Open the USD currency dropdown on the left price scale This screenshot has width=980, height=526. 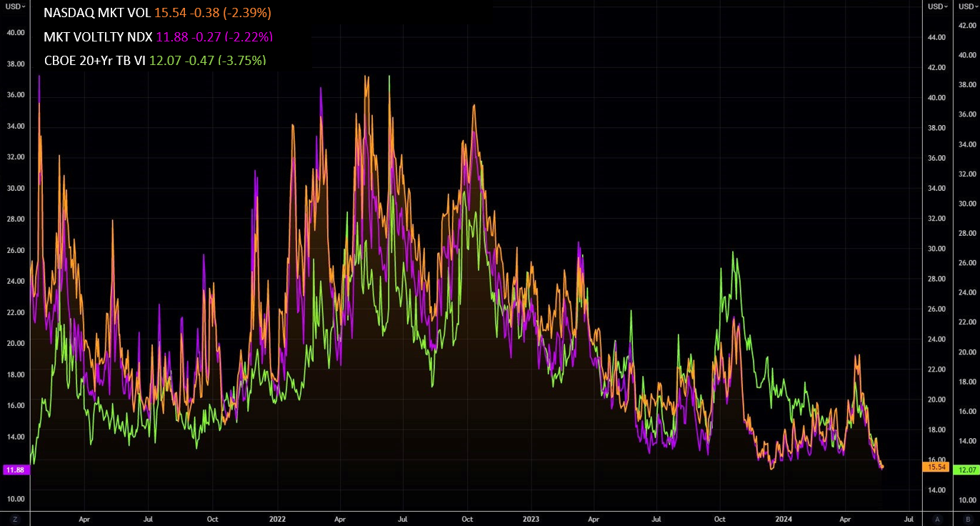[15, 6]
